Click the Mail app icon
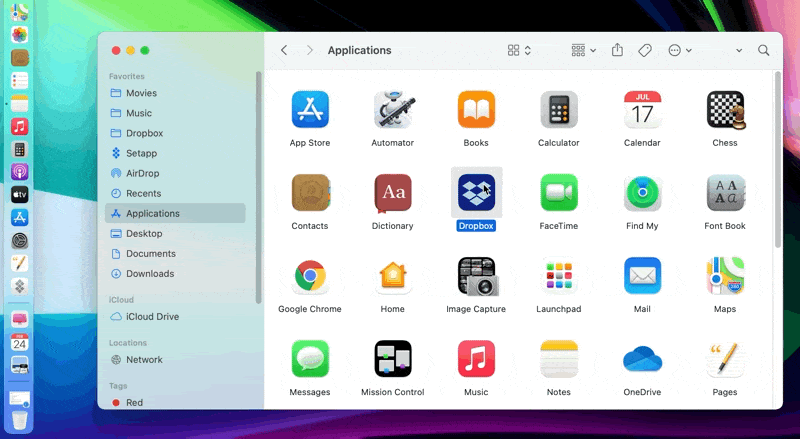 pyautogui.click(x=642, y=276)
